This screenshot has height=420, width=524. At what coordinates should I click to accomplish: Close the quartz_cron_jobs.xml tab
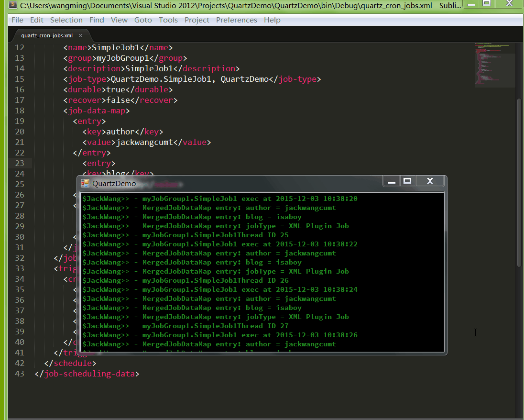click(x=80, y=35)
